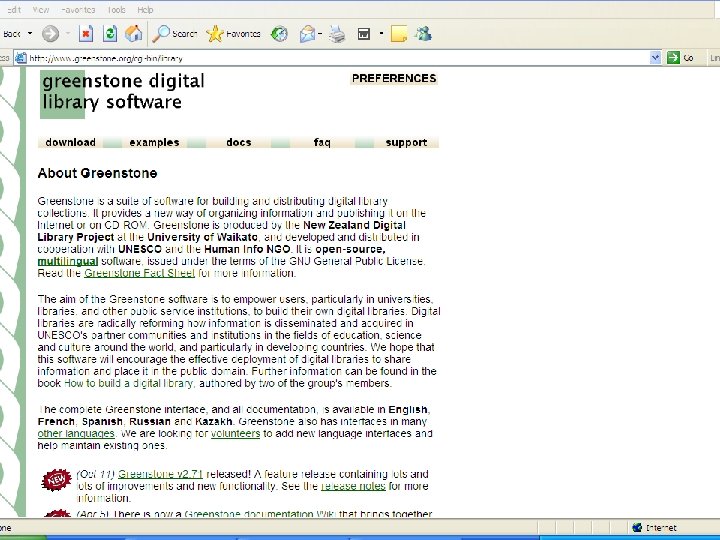The image size is (720, 540).
Task: Open the History globe icon
Action: point(279,34)
